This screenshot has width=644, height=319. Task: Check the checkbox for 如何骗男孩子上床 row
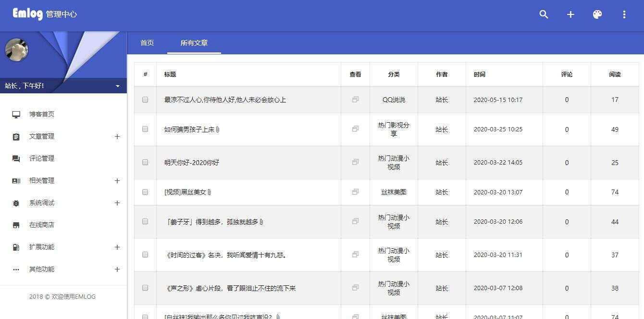(145, 129)
